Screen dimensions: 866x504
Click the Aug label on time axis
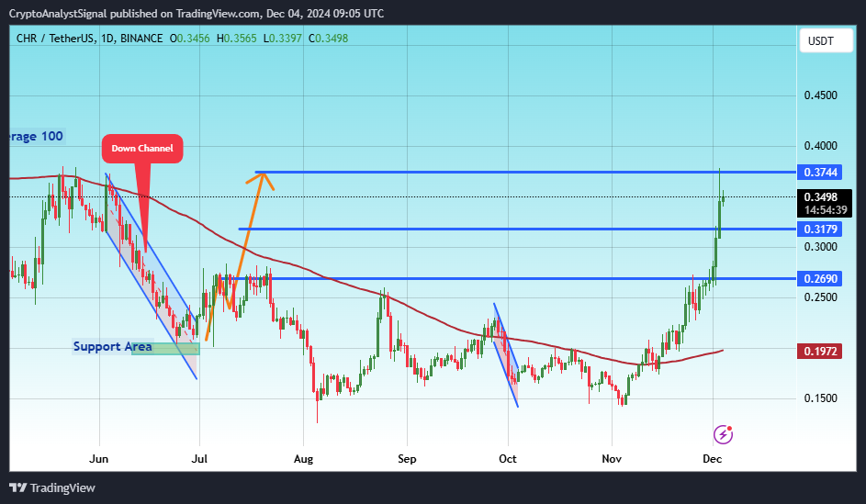point(303,459)
